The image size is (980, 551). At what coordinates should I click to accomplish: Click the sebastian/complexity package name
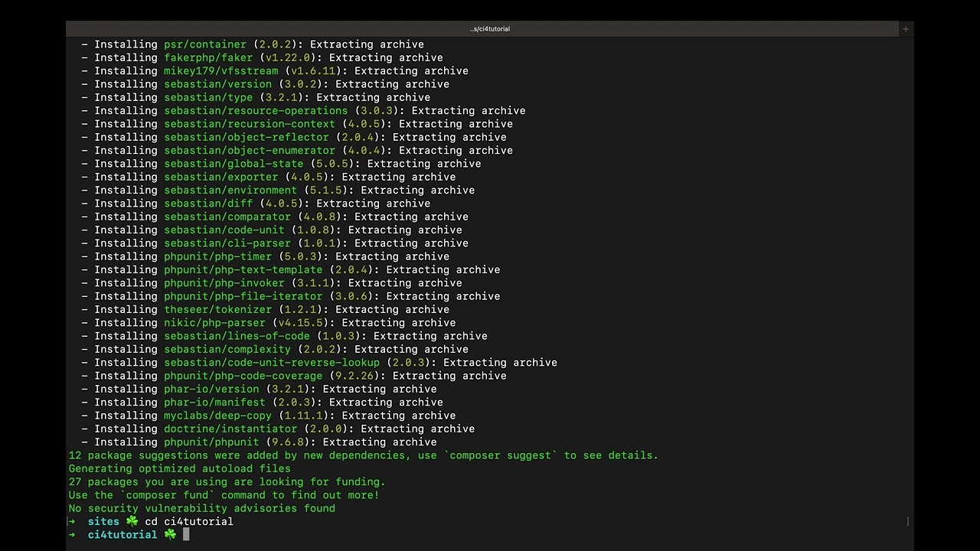click(227, 349)
